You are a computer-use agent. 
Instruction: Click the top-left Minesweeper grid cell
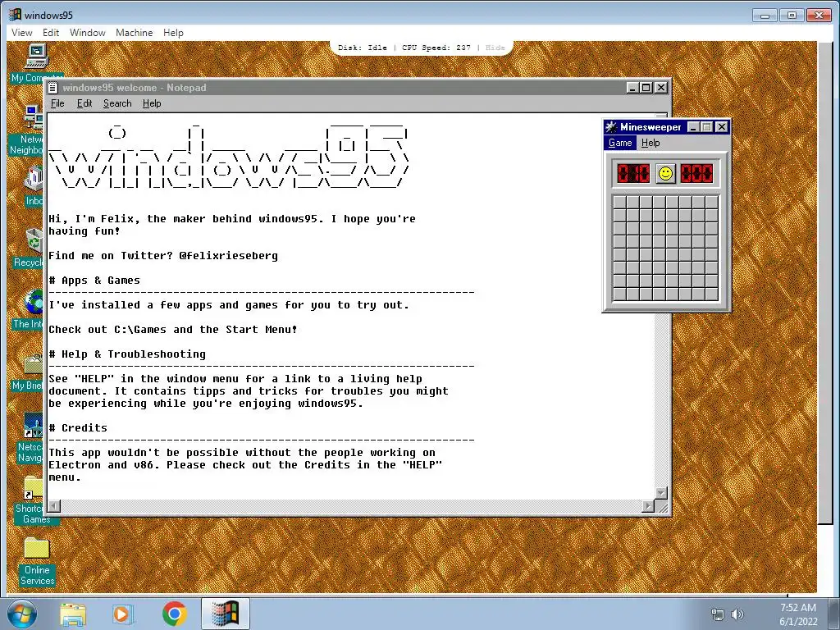(x=620, y=202)
